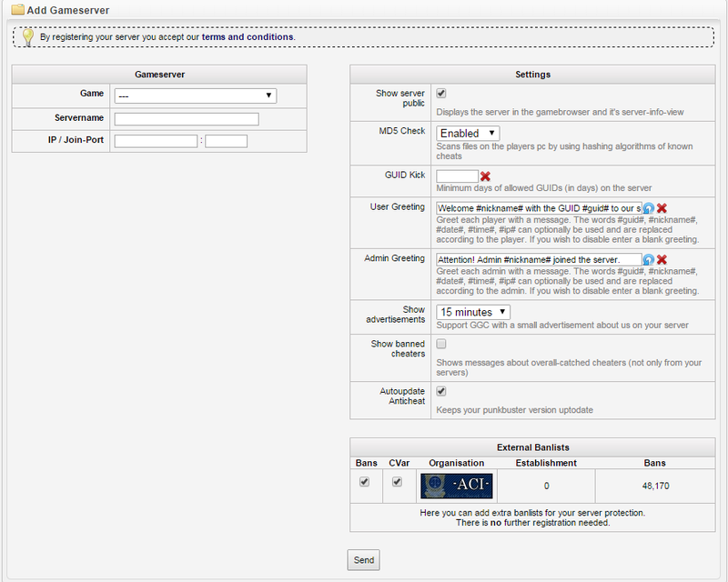The width and height of the screenshot is (728, 582).
Task: Click red X next to Admin Greeting
Action: tap(662, 260)
